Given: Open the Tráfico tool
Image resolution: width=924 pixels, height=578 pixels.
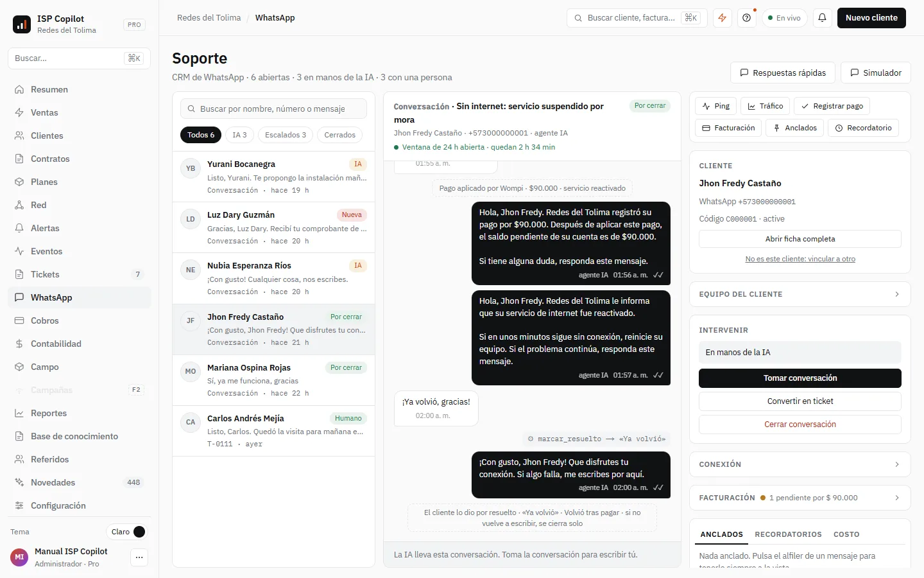Looking at the screenshot, I should point(765,106).
